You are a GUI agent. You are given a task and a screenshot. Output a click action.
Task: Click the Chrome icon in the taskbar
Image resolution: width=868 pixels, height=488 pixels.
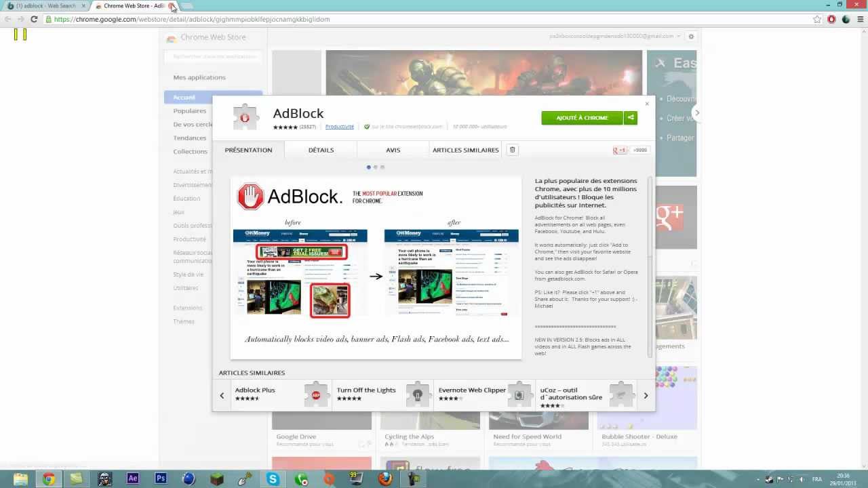pyautogui.click(x=49, y=479)
